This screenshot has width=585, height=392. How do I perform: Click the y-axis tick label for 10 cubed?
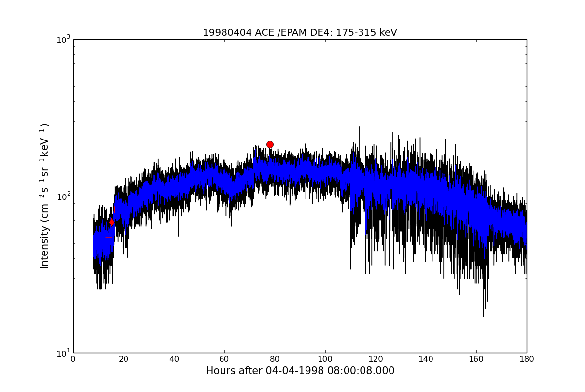63,39
